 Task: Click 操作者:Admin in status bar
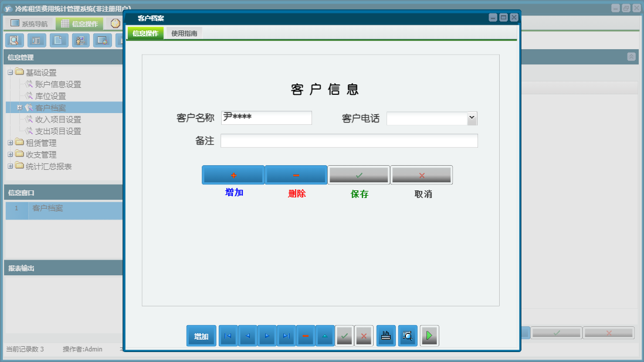[x=83, y=349]
